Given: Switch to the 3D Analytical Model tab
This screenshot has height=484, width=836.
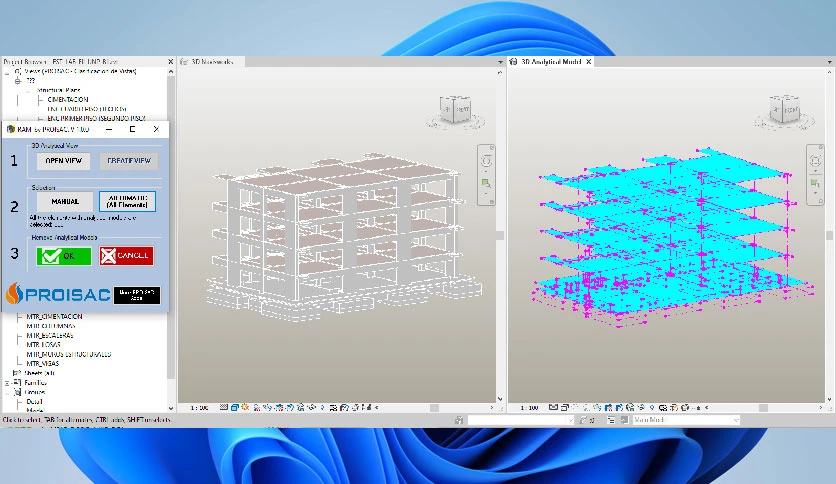Looking at the screenshot, I should point(551,62).
